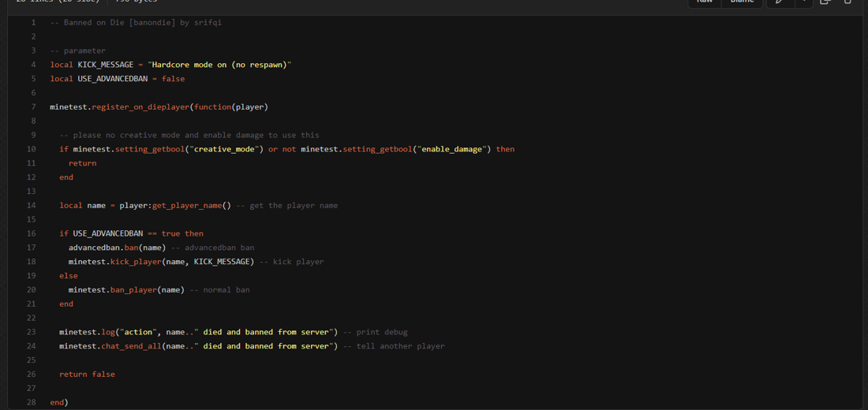Click the pencil edit file icon

pyautogui.click(x=779, y=2)
